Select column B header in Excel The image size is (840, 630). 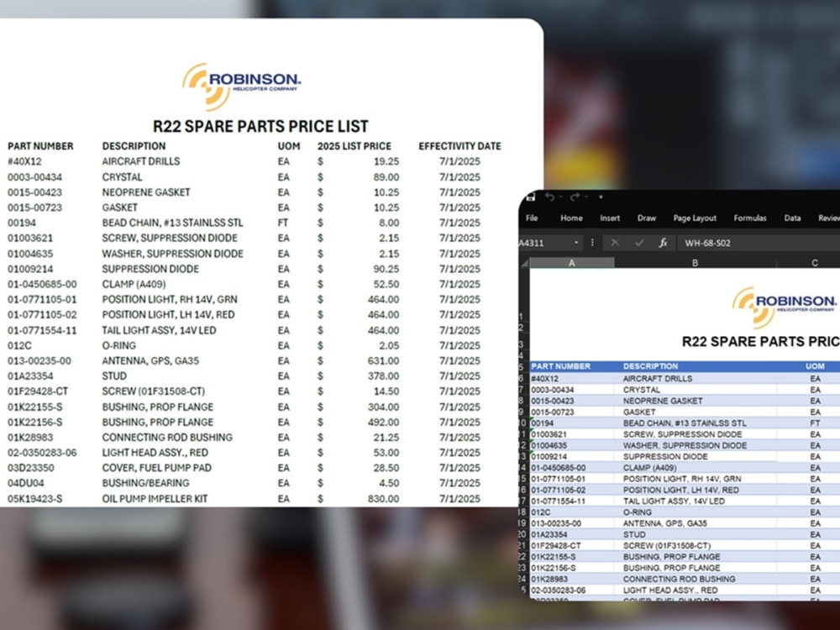pyautogui.click(x=695, y=263)
